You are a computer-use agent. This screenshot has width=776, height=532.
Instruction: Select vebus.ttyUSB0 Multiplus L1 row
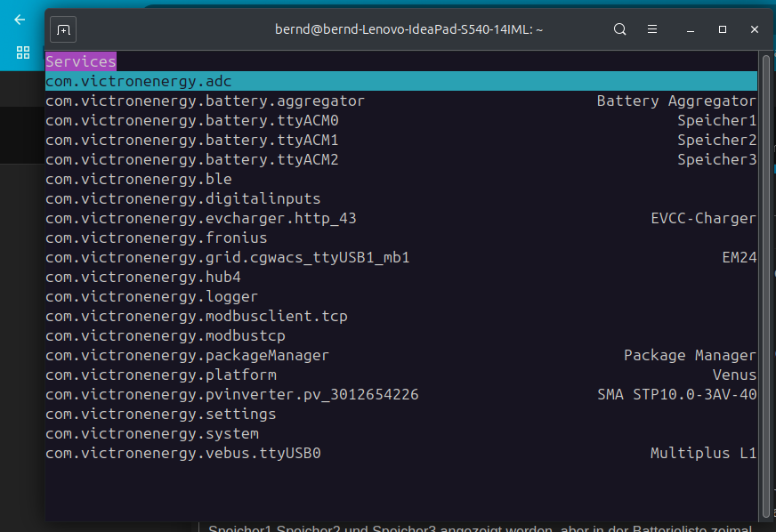pos(400,453)
